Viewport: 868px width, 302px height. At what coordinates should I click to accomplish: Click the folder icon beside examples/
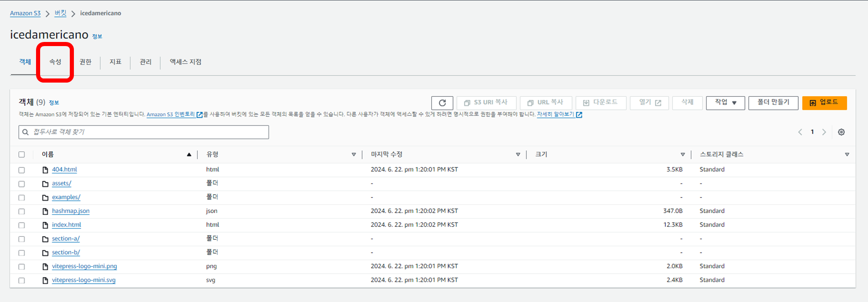click(x=45, y=198)
